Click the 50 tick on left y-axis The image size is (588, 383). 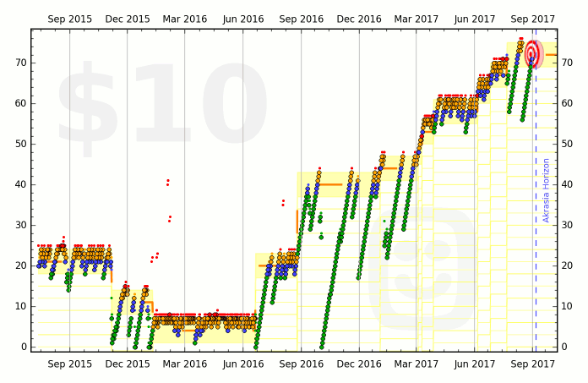pos(19,144)
